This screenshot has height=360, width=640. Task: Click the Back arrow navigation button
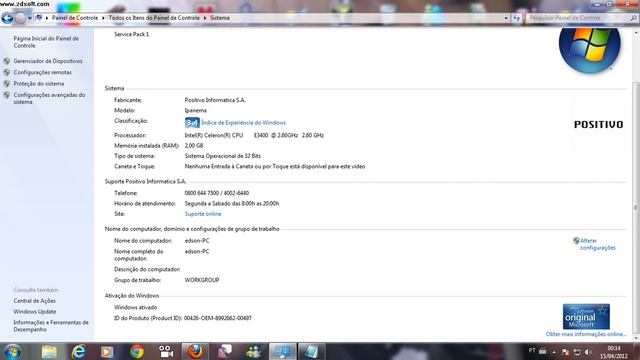[7, 18]
